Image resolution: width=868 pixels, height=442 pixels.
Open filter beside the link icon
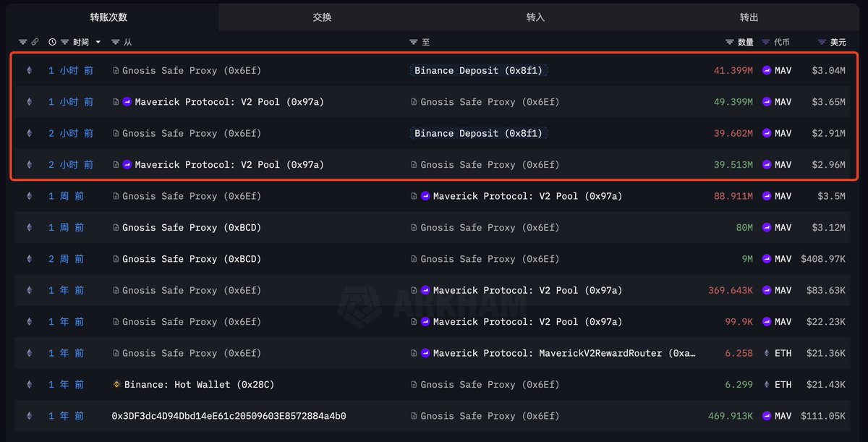(x=22, y=43)
